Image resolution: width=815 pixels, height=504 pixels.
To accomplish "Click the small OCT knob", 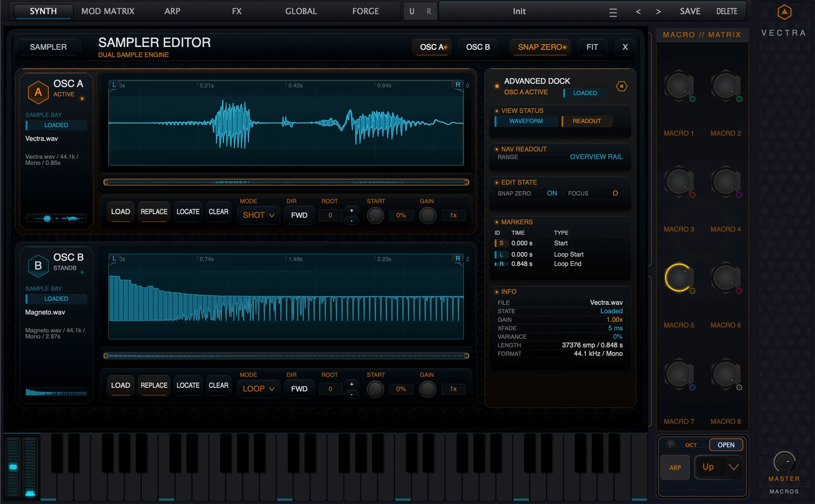I will tap(671, 445).
